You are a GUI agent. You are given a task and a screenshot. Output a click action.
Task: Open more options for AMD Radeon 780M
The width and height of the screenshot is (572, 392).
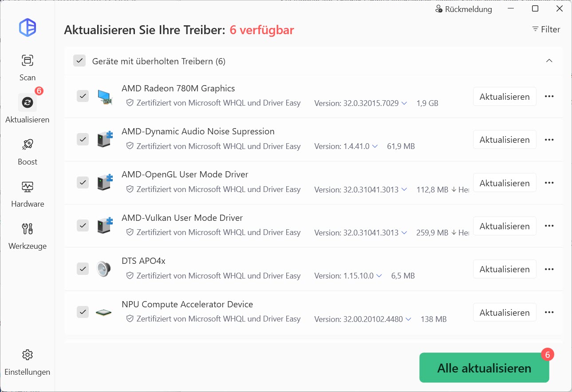(549, 97)
